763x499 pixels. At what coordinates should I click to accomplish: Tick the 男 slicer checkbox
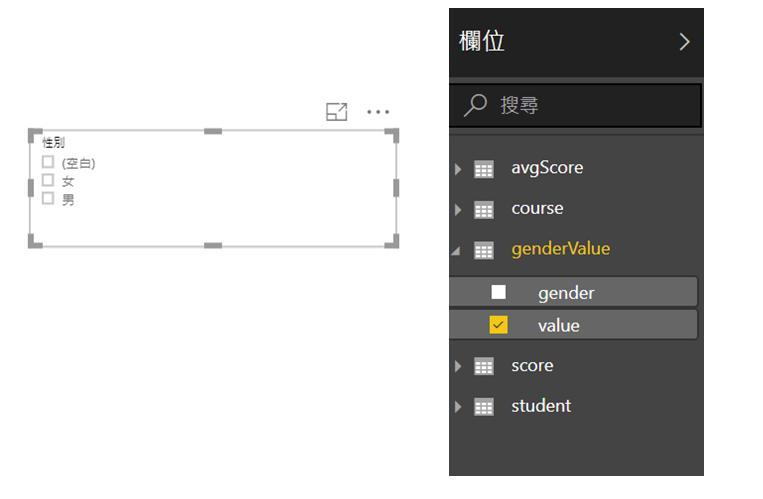coord(48,198)
